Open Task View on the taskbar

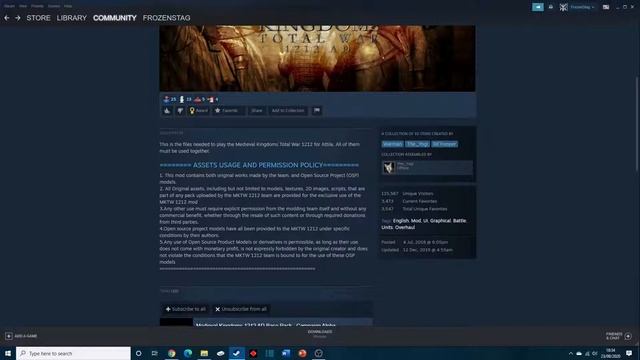coord(155,353)
